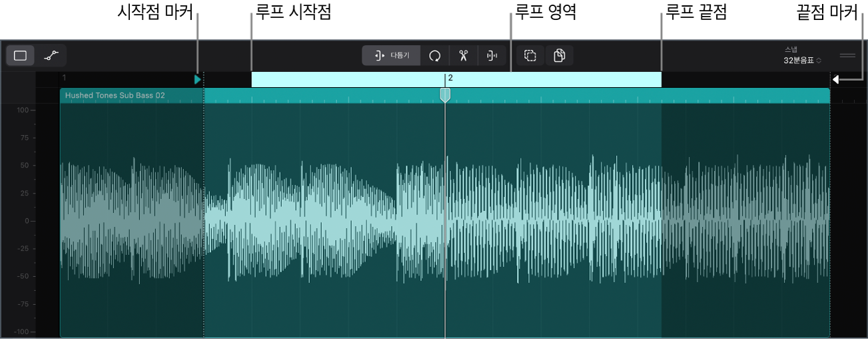
Task: Click bar 1 in the ruler
Action: point(64,79)
